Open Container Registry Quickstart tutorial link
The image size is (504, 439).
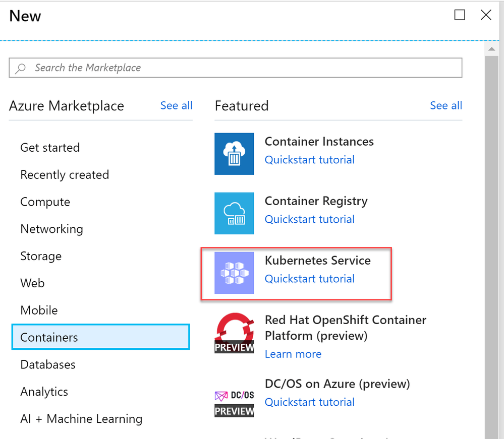point(309,219)
